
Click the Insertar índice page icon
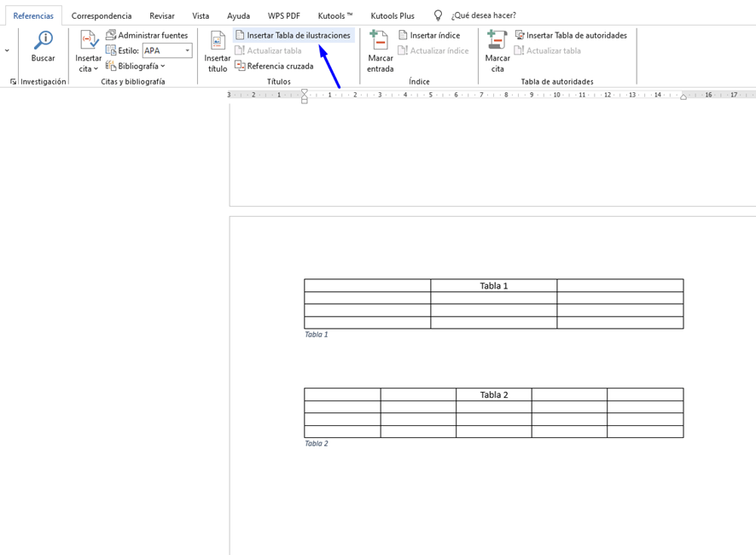(403, 35)
